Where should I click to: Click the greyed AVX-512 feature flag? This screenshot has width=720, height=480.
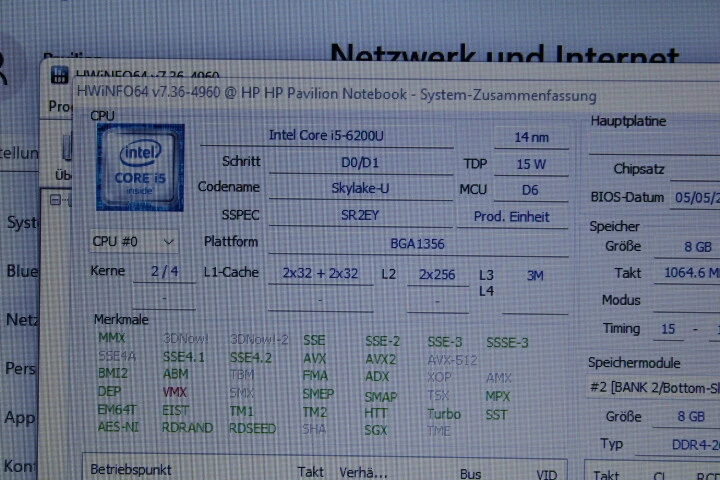point(452,360)
